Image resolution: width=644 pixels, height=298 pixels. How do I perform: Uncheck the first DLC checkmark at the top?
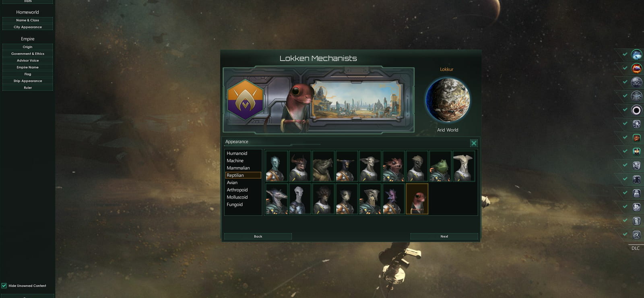pos(625,54)
